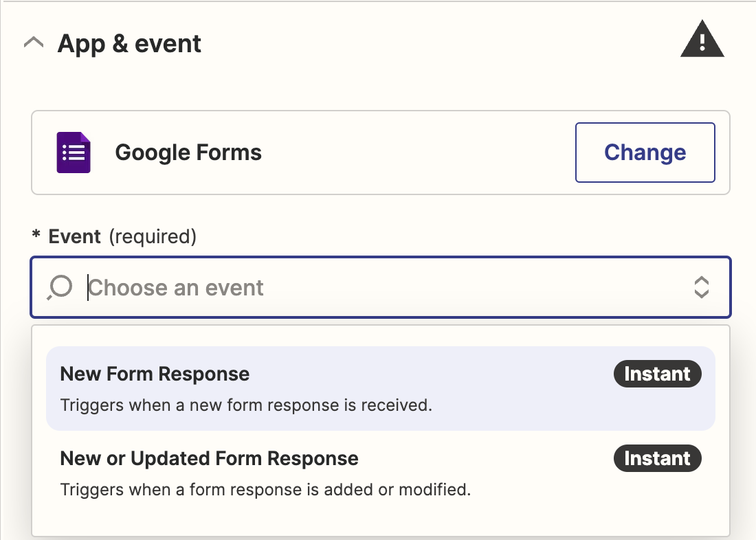Click Instant badge on New Form Response
The image size is (756, 540).
point(657,374)
